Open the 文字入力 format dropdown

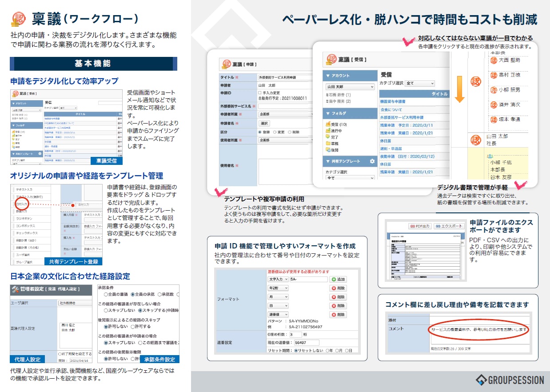pos(278,279)
